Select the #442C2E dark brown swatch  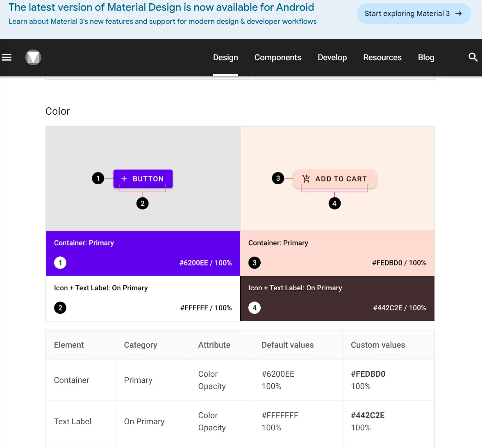pyautogui.click(x=337, y=298)
